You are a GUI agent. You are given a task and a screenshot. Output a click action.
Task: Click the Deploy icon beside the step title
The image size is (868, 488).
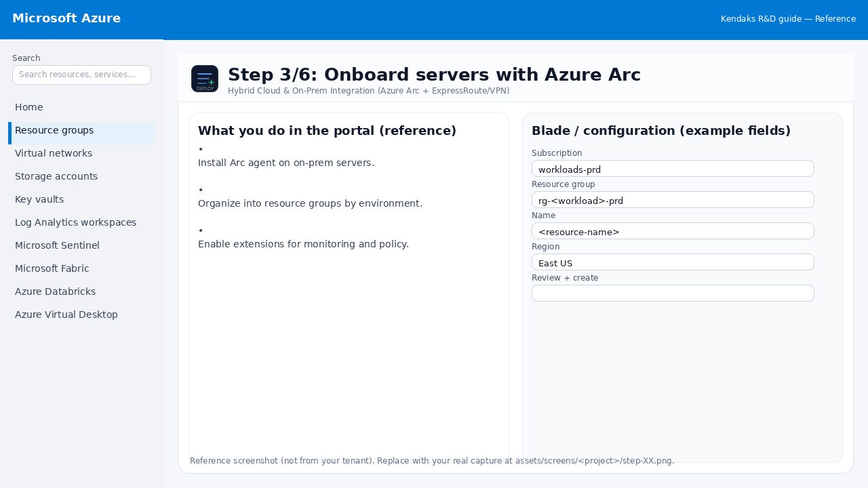[205, 79]
